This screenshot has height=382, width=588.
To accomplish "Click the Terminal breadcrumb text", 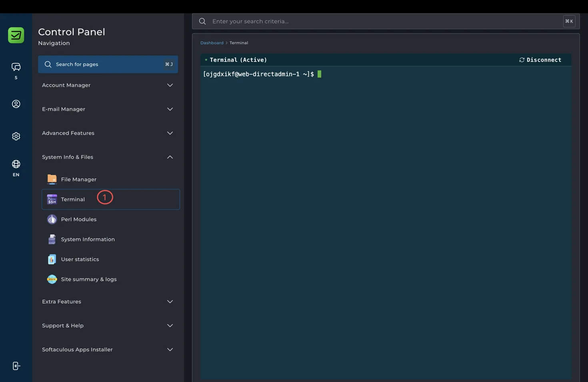I will click(239, 43).
